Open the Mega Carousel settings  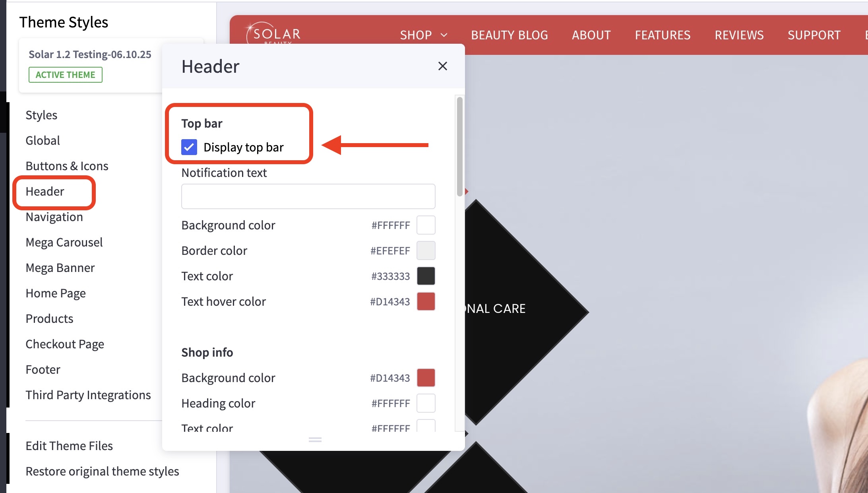click(x=64, y=243)
